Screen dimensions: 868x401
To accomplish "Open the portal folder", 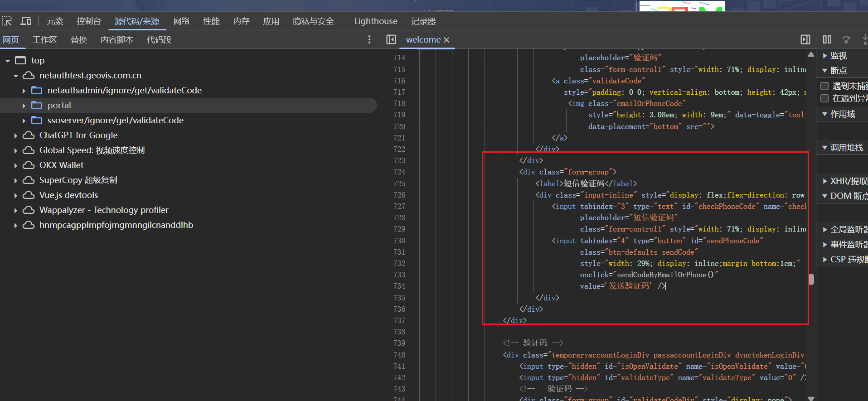I will (x=59, y=106).
